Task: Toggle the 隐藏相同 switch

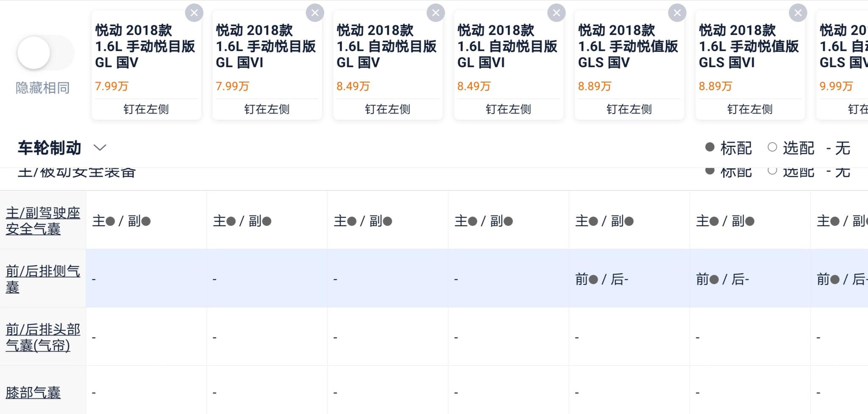Action: tap(45, 53)
